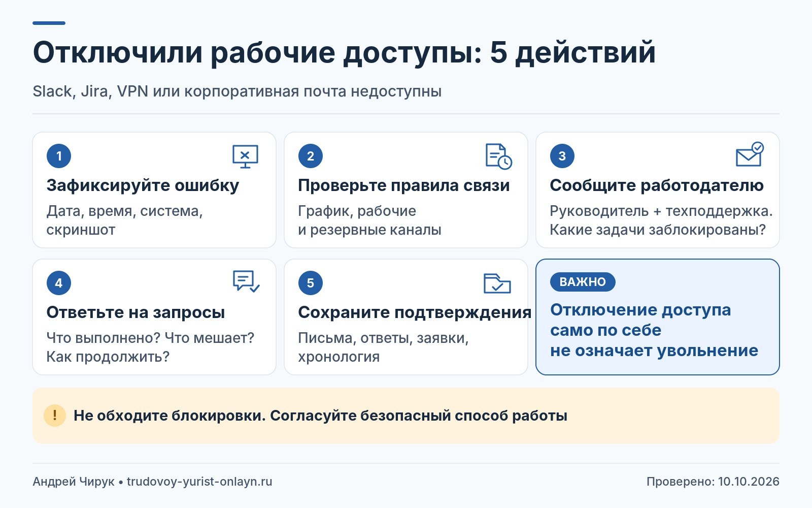Click the document-with-clock icon in card 2
This screenshot has height=508, width=812.
pos(498,156)
